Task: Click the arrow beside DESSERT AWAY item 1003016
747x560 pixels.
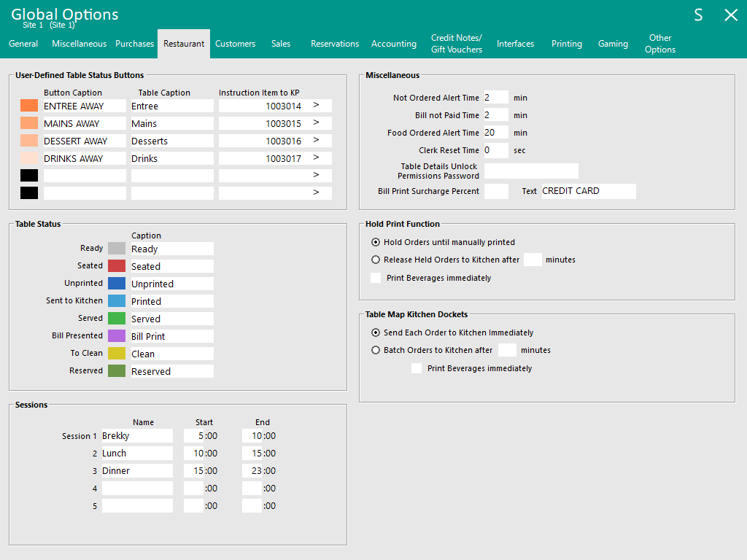Action: (317, 141)
